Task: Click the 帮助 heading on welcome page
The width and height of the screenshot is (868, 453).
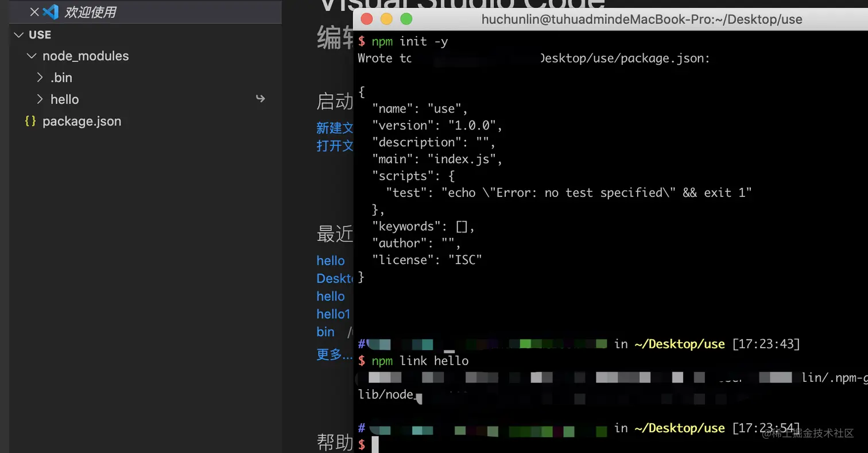Action: (335, 442)
